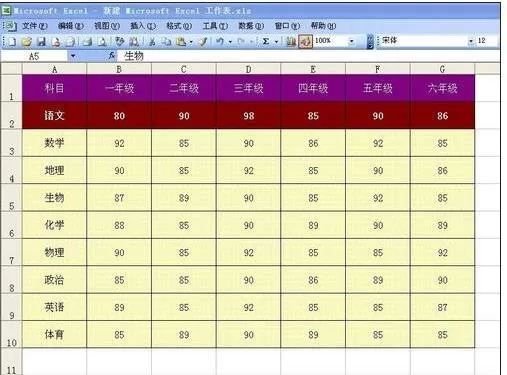Save the workbook with the floppy icon
The image size is (507, 375).
click(41, 41)
